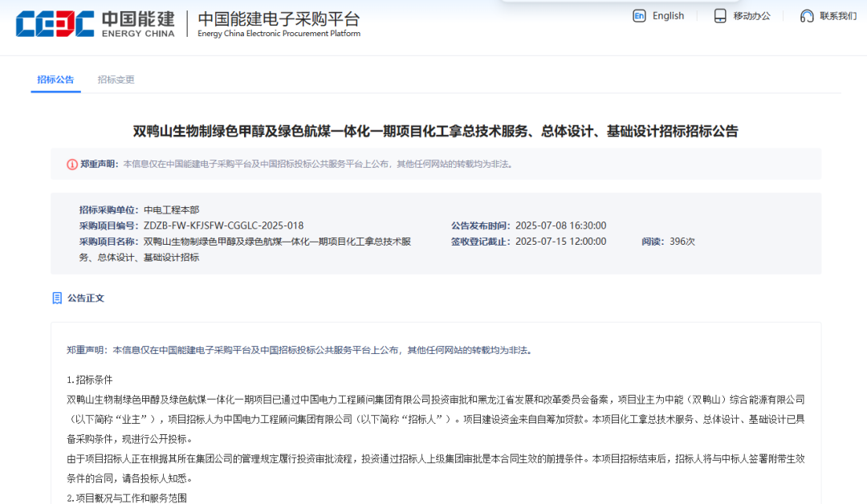Click the Energy China Electronic Procurement Platform subtitle

coord(279,34)
